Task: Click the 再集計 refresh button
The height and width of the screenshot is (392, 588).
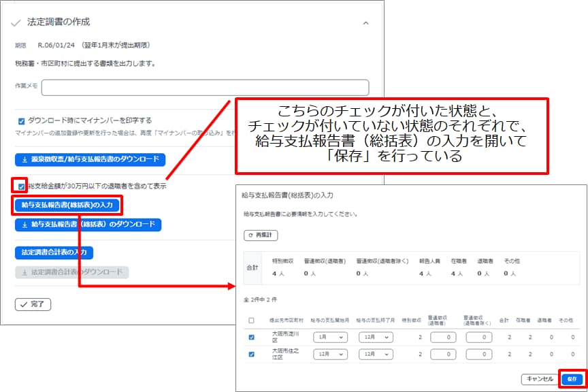Action: (x=260, y=235)
